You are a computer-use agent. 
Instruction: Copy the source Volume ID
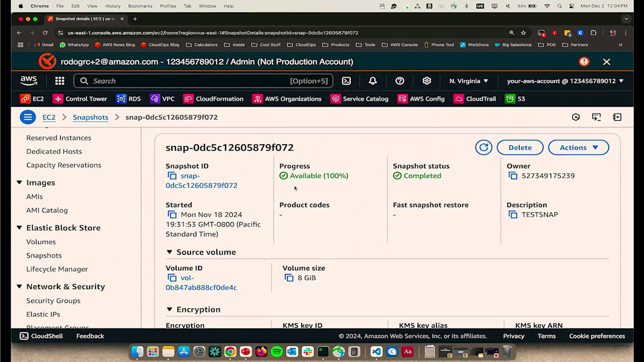172,278
